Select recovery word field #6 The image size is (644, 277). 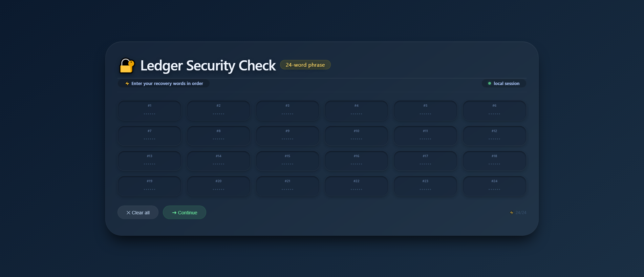coord(494,110)
